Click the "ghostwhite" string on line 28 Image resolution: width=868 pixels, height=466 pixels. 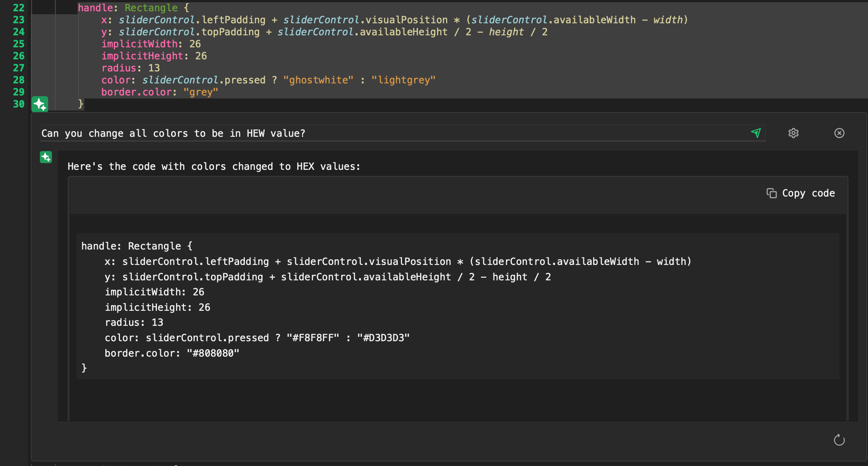pyautogui.click(x=318, y=80)
